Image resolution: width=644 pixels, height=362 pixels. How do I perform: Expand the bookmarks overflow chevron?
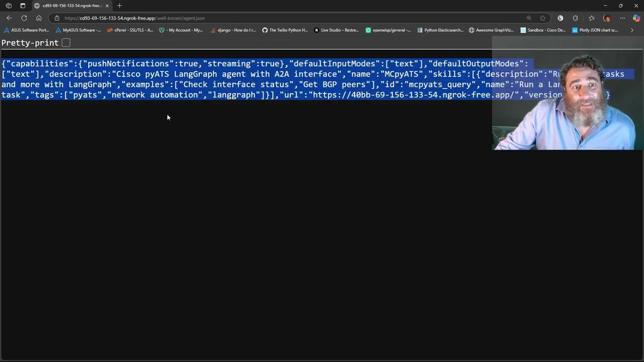tap(632, 30)
